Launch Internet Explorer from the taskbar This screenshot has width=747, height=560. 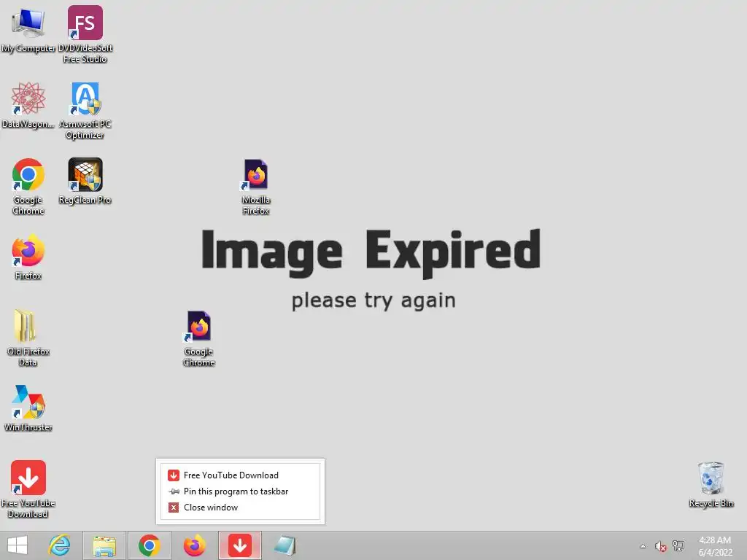[60, 545]
